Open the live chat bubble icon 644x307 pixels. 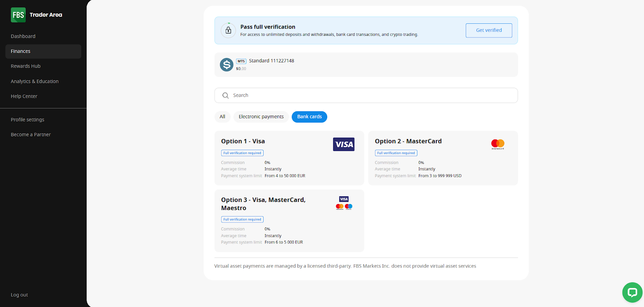tap(632, 293)
